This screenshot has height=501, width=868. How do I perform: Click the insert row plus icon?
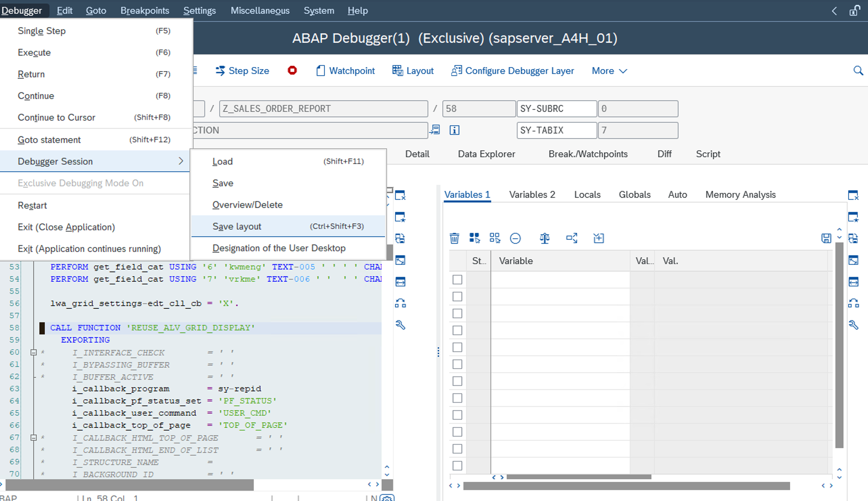[x=598, y=238]
